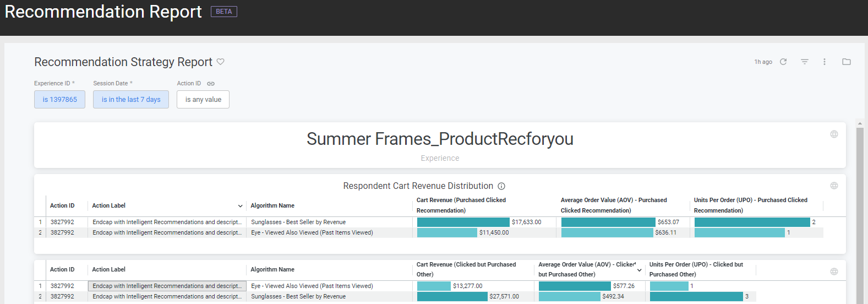
Task: Click the globe icon on Summer Frames tile
Action: [834, 134]
